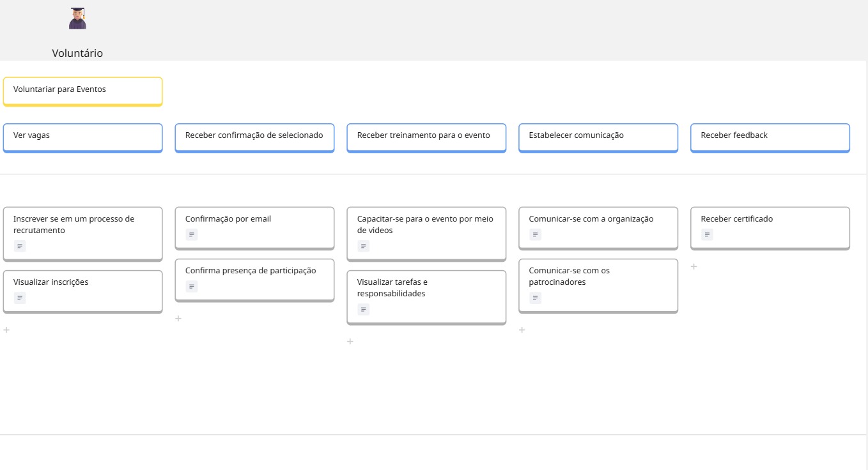The height and width of the screenshot is (470, 868).
Task: Open description icon on Confirma presença de participação
Action: tap(191, 287)
